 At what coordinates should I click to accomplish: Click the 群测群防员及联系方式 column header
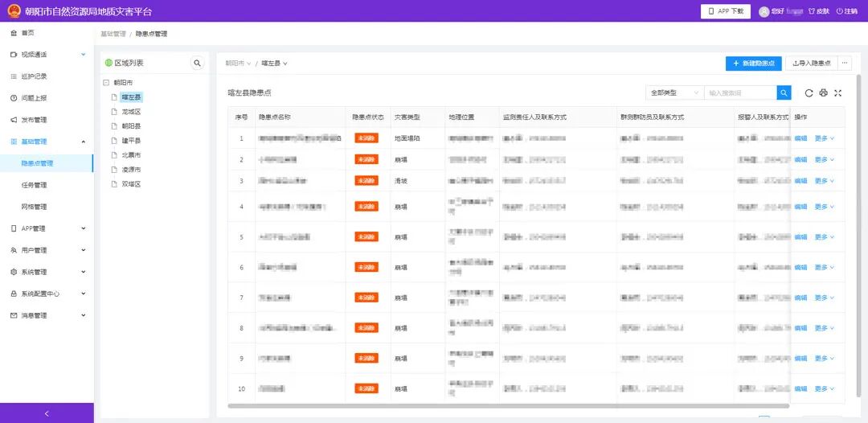(653, 117)
